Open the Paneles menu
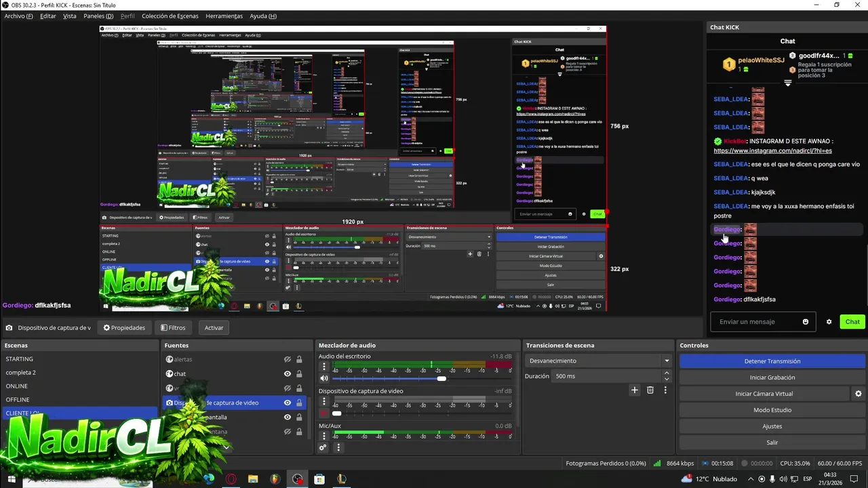 click(x=98, y=16)
